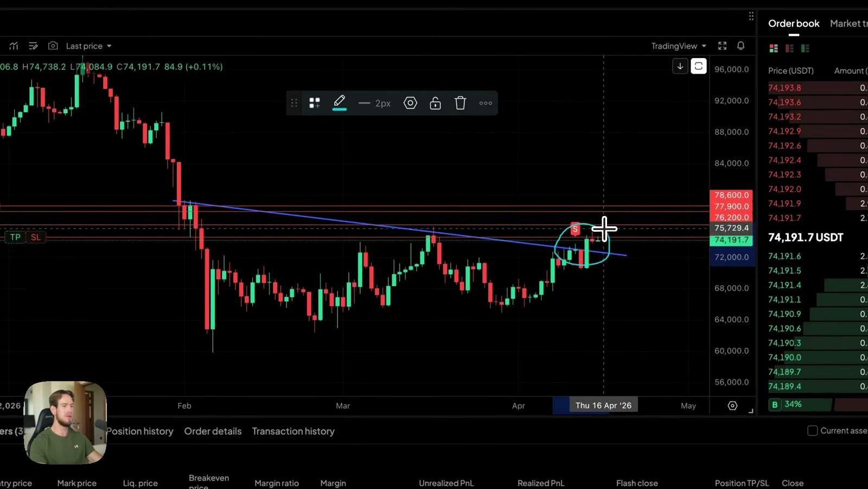Click the Realized PnL column header

point(541,483)
